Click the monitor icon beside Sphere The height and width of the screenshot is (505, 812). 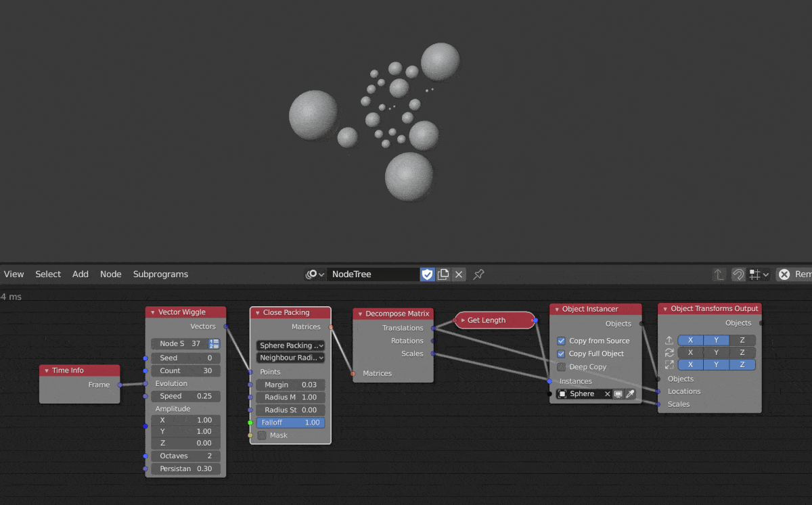[x=618, y=394]
